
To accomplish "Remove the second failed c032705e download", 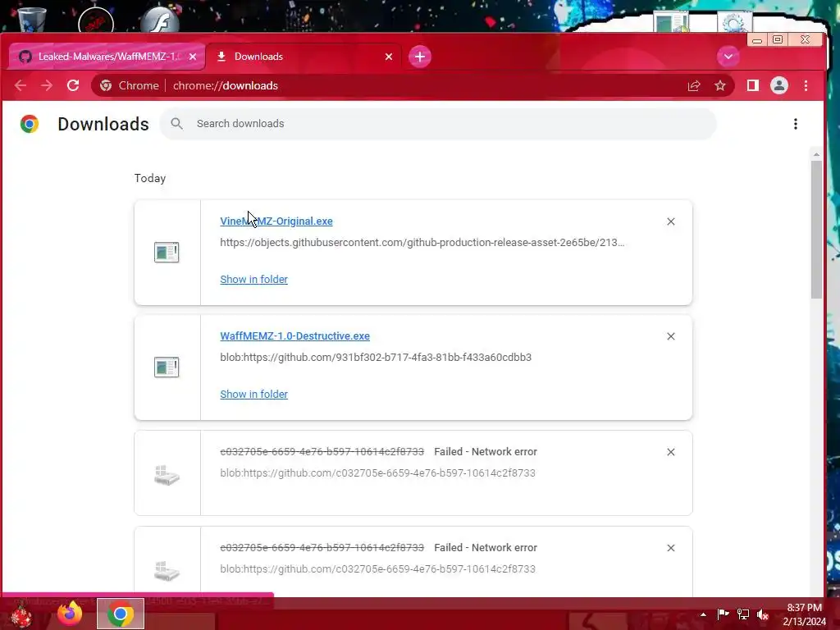I will point(671,547).
